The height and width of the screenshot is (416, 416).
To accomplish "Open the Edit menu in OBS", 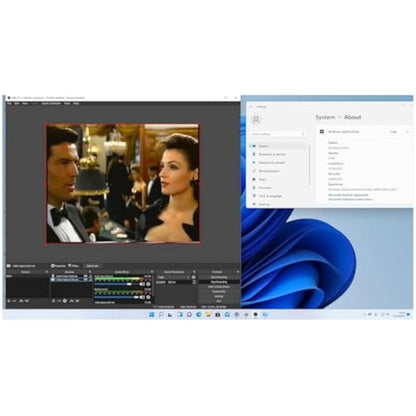I will coord(17,104).
